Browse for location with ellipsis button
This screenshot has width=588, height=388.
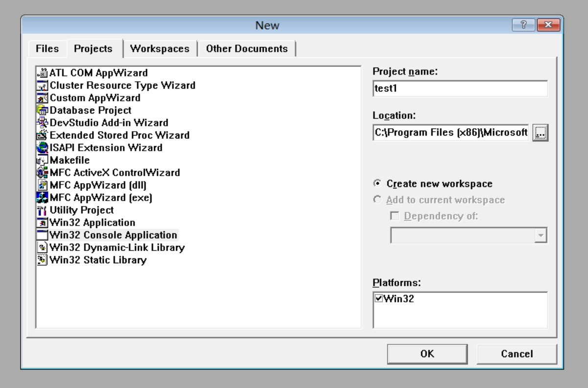(541, 133)
